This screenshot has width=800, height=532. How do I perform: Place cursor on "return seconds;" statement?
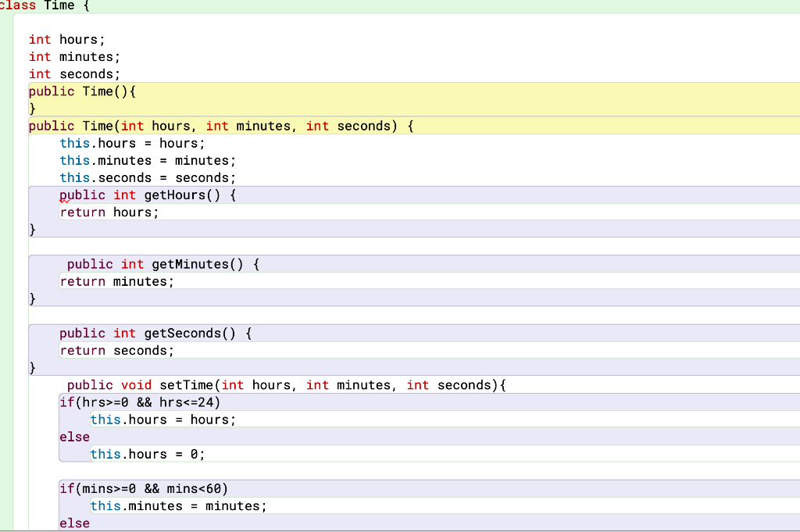(x=117, y=351)
